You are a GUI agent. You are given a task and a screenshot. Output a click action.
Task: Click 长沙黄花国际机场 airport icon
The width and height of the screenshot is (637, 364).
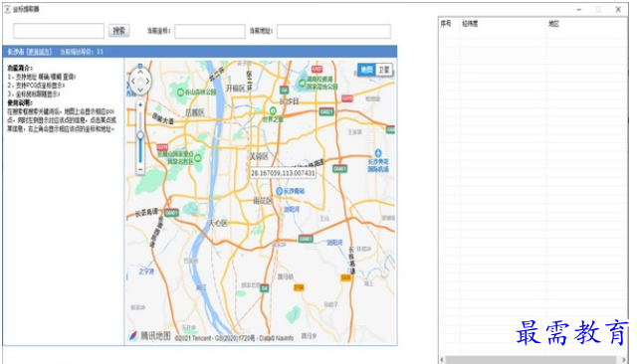click(378, 153)
